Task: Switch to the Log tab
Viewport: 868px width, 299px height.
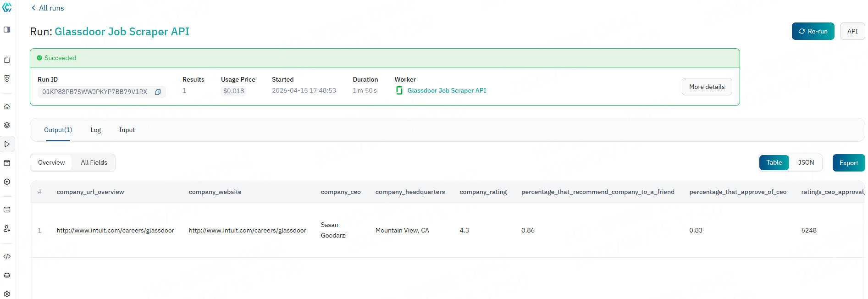Action: (95, 130)
